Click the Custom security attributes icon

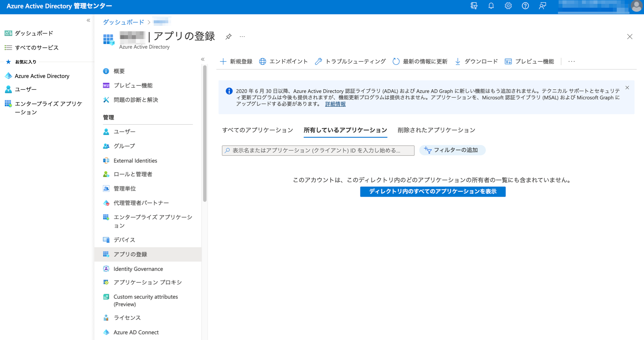(106, 297)
